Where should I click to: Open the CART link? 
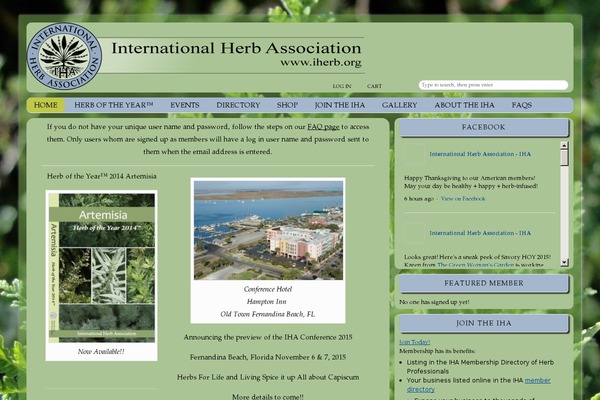tap(374, 86)
